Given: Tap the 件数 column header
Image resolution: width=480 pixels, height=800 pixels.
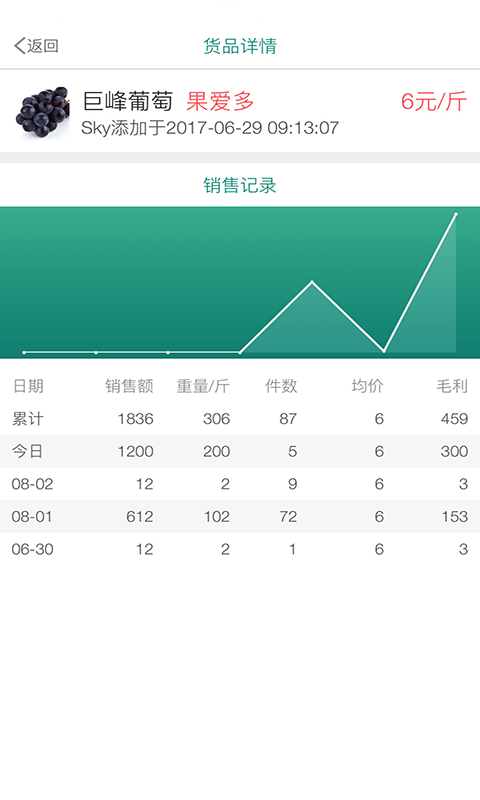Looking at the screenshot, I should (x=281, y=386).
